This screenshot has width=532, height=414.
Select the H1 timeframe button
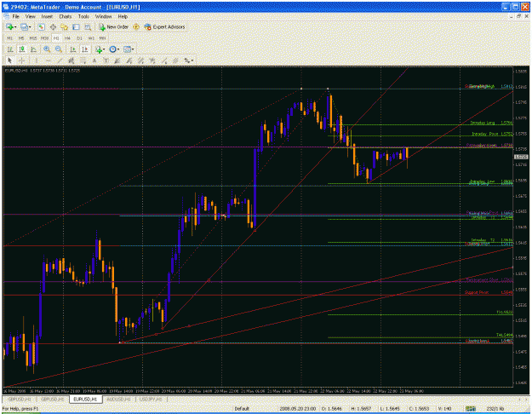tap(56, 38)
